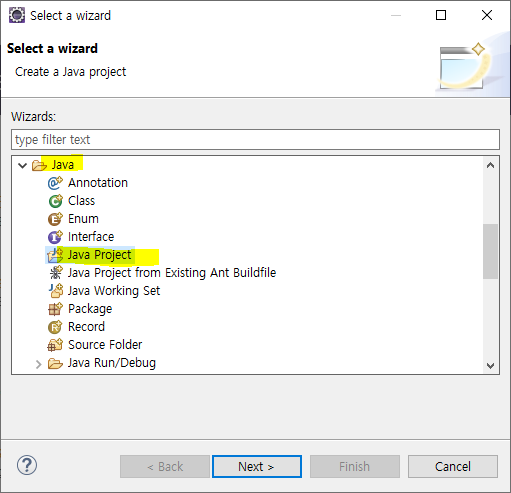This screenshot has width=511, height=493.
Task: Open help via the question mark icon
Action: [x=27, y=465]
